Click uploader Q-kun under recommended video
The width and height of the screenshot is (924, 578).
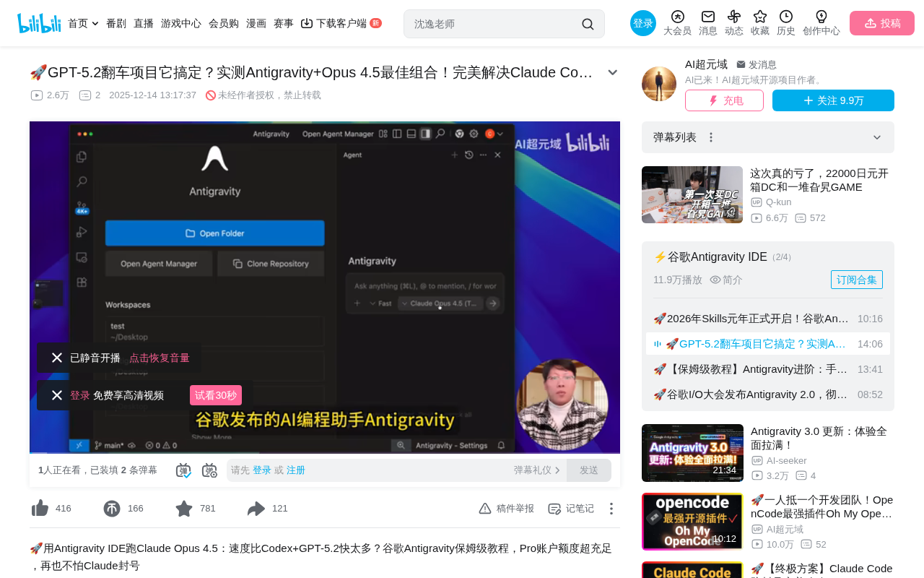(x=778, y=202)
